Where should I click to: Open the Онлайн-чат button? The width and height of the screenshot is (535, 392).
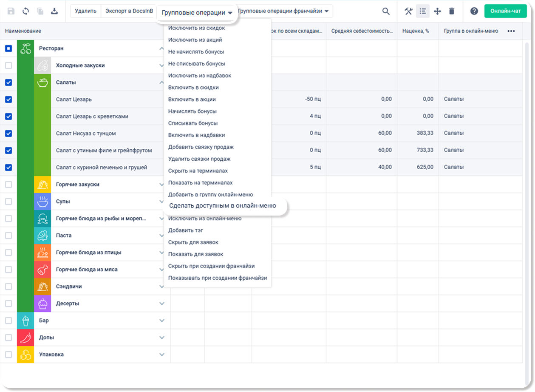(505, 11)
